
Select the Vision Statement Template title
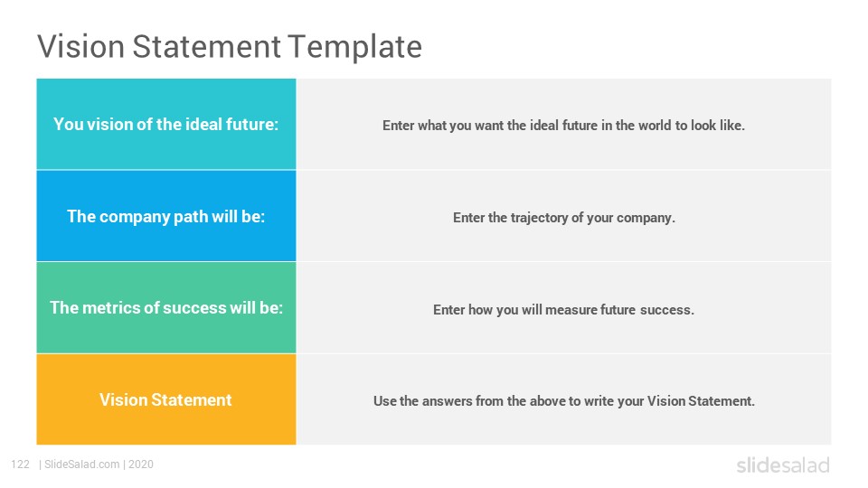(x=230, y=46)
